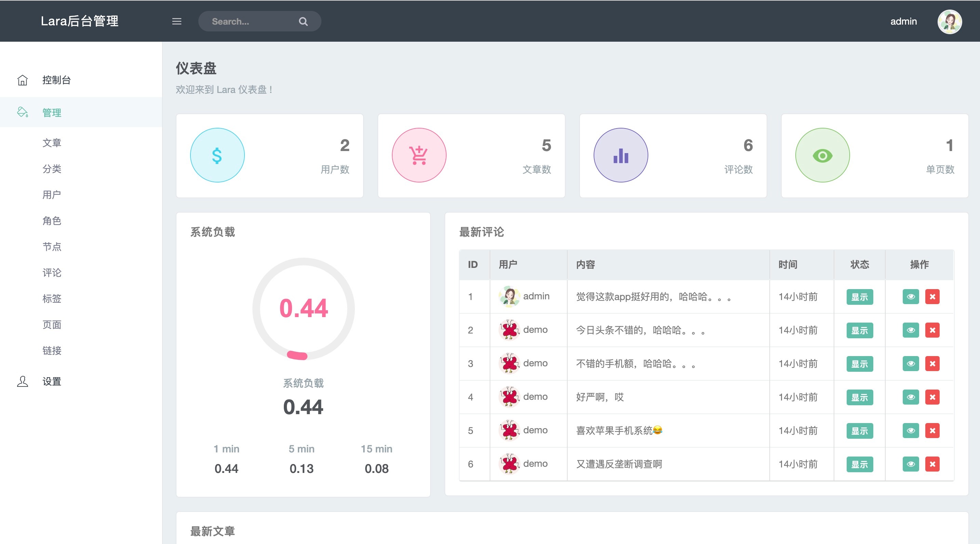Delete comment 1 with the red X
This screenshot has width=980, height=544.
click(932, 297)
